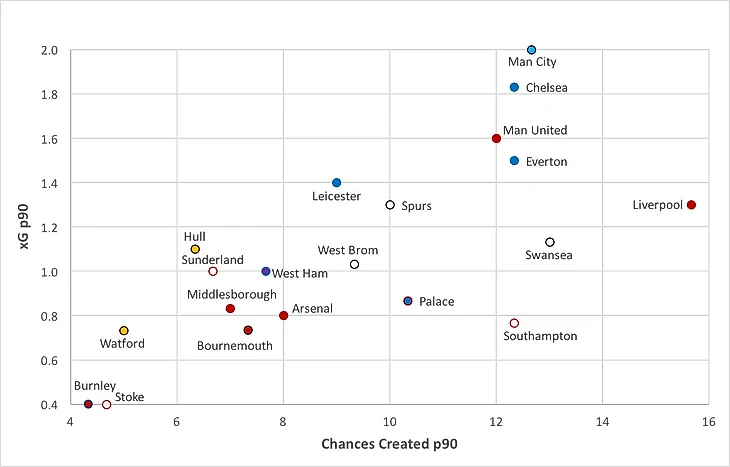730x467 pixels.
Task: Select the Burnley marker
Action: point(88,404)
